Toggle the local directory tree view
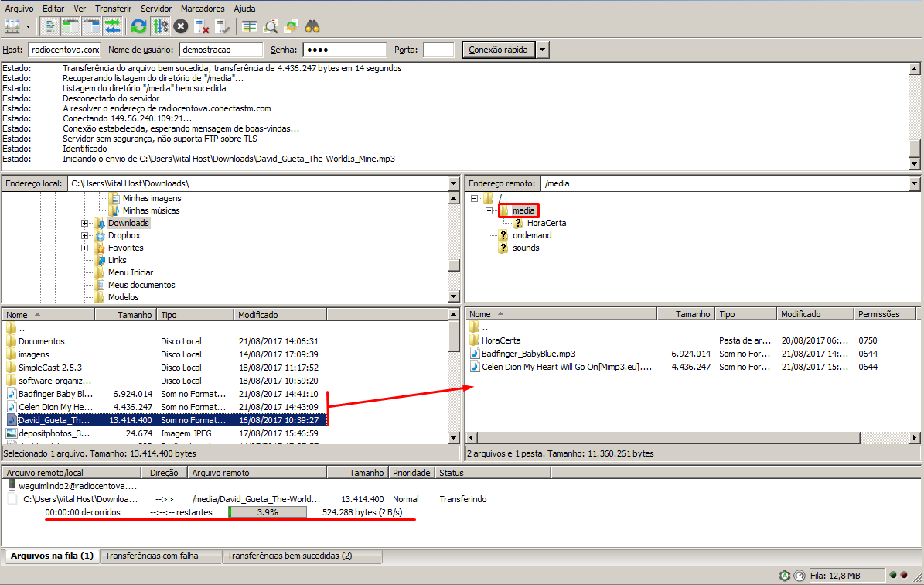924x585 pixels. tap(71, 26)
